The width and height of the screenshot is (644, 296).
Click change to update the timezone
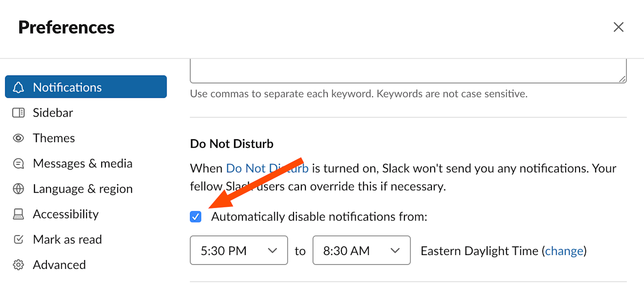564,250
